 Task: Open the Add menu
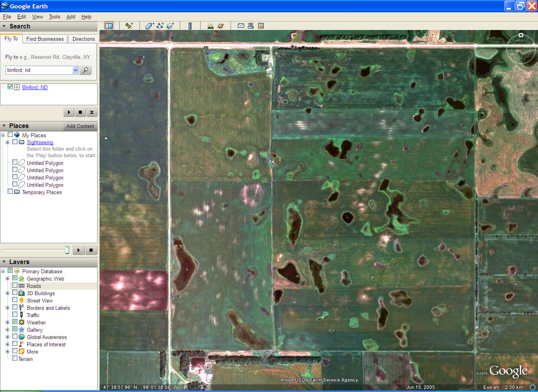[x=71, y=17]
